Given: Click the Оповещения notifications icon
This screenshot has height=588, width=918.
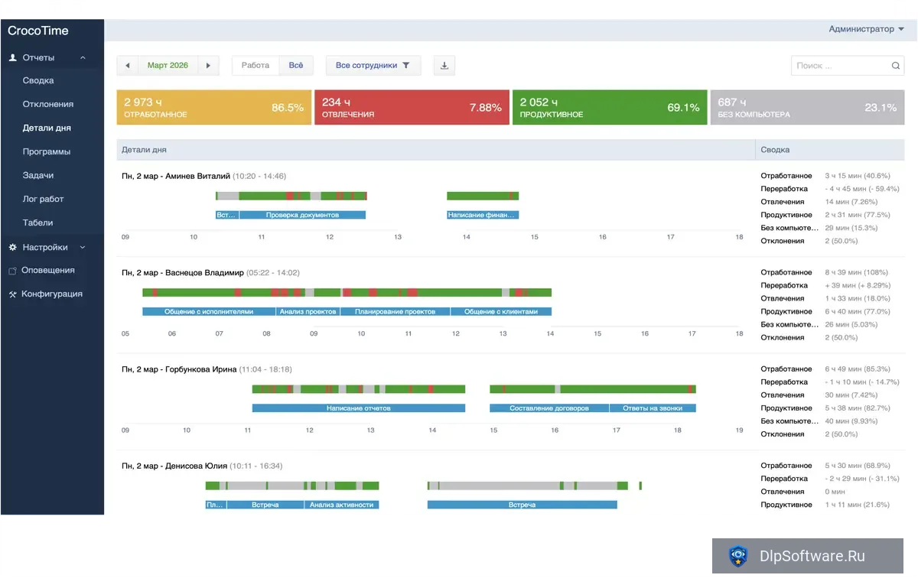Looking at the screenshot, I should click(12, 271).
